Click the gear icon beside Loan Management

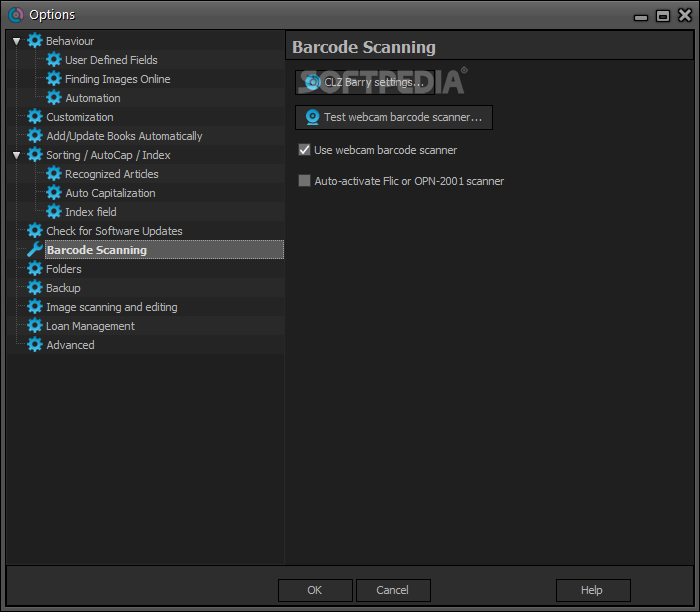coord(35,326)
